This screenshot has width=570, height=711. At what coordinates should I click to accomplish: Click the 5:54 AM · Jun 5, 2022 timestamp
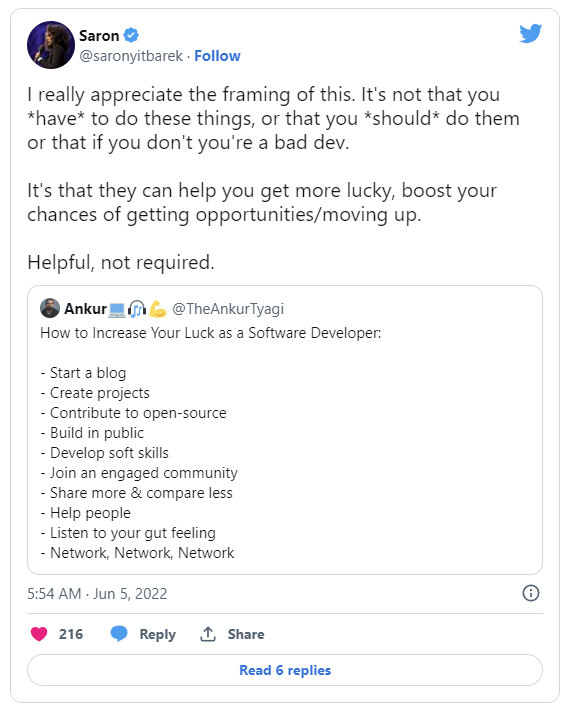(x=97, y=594)
